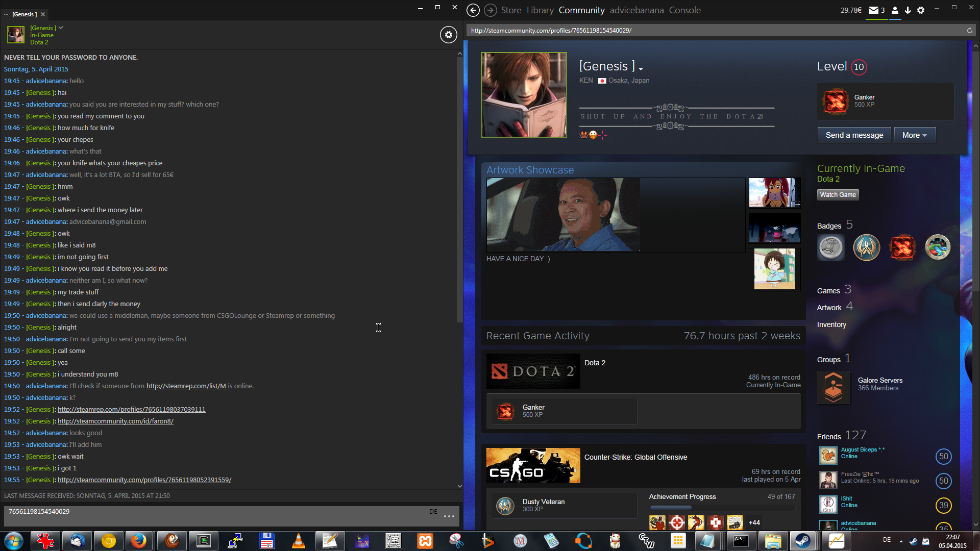Open Thunderbird from the taskbar
The image size is (980, 551).
(77, 541)
